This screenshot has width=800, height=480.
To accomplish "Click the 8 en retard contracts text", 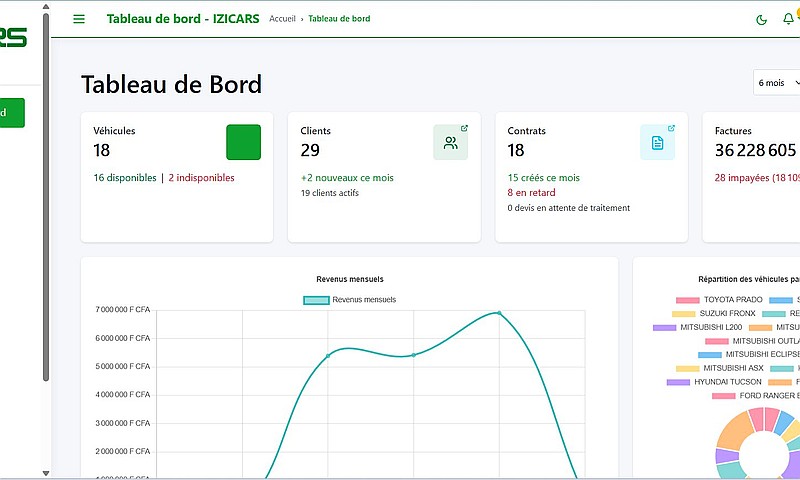I will click(x=530, y=193).
